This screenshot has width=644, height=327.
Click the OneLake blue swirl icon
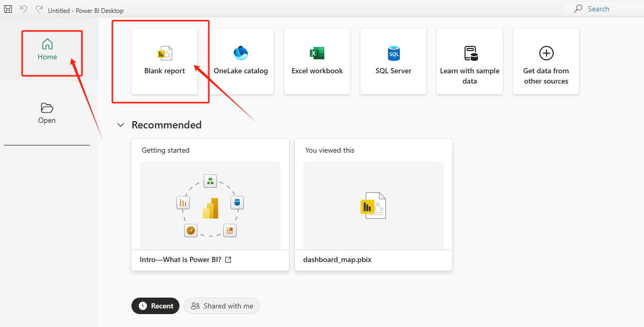coord(241,53)
